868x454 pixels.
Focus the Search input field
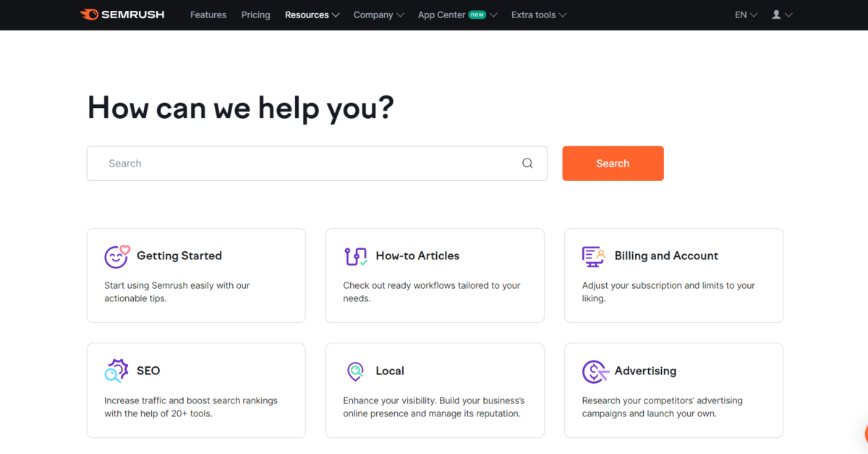pos(317,164)
